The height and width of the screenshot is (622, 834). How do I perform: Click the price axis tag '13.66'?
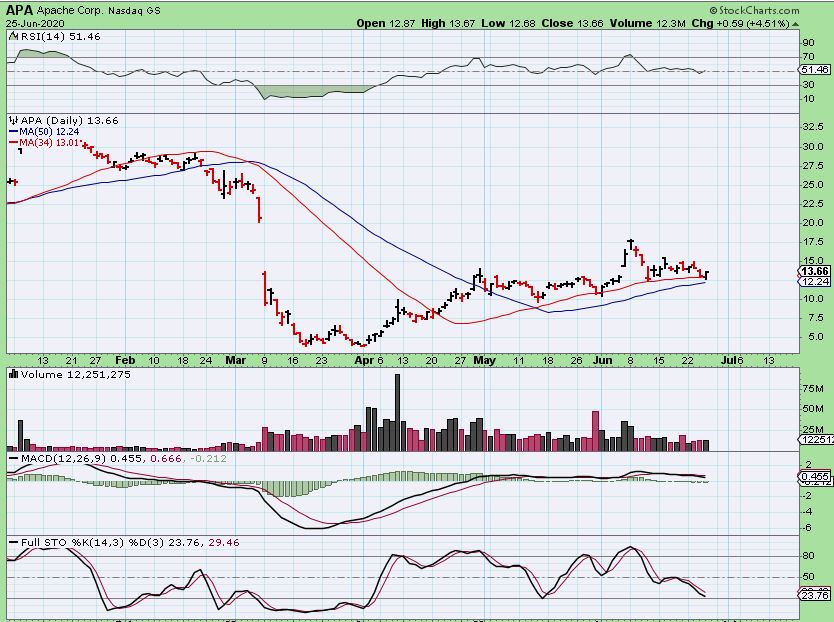(814, 271)
